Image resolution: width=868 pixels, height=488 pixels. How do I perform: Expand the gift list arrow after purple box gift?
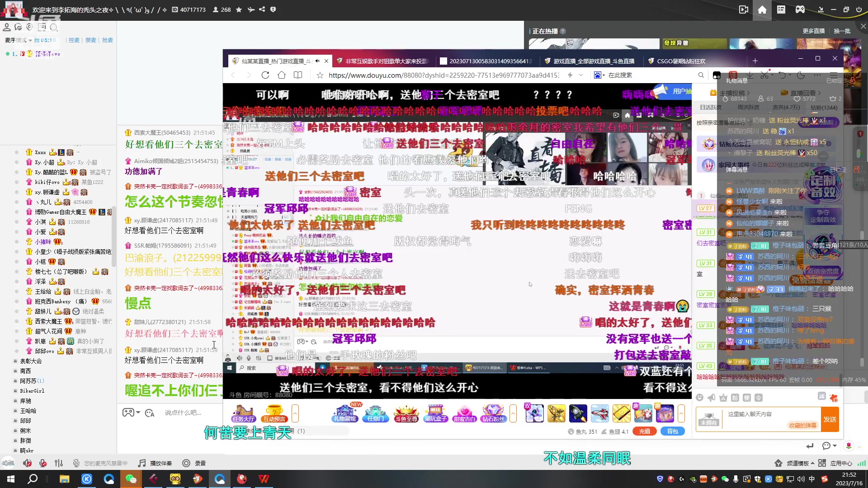[681, 413]
